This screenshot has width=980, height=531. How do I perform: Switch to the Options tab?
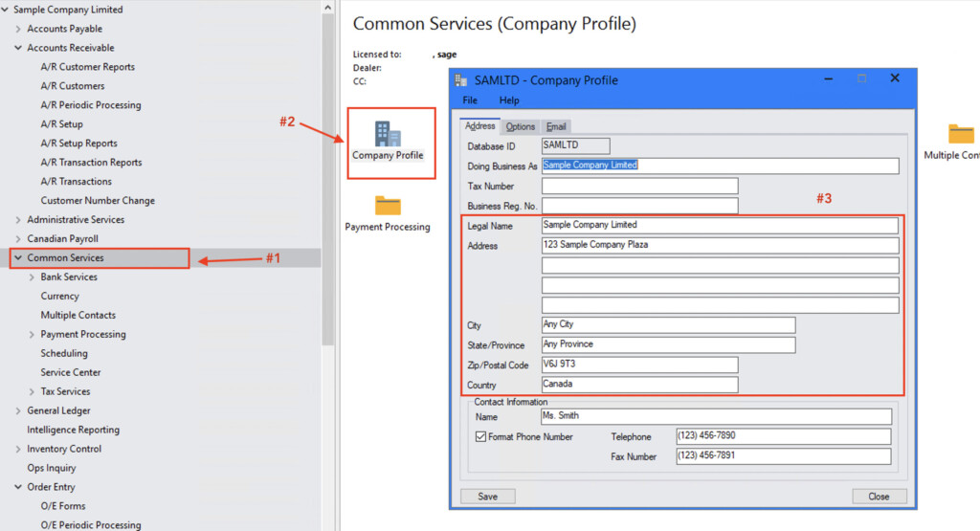point(521,126)
